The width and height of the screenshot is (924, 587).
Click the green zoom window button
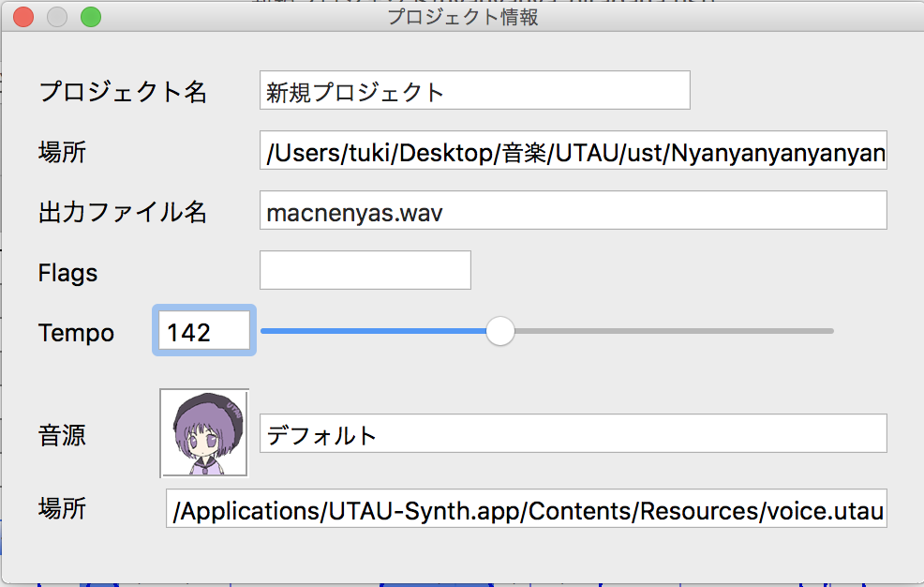91,17
